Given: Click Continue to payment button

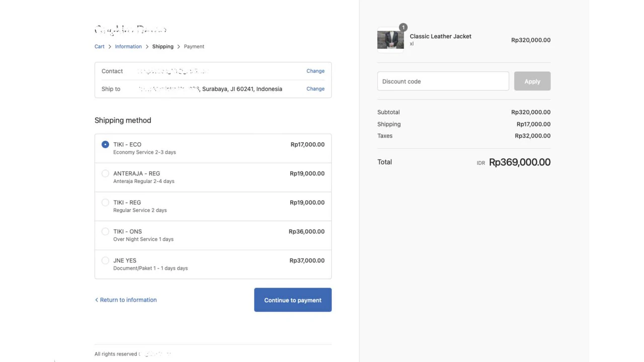Looking at the screenshot, I should coord(292,300).
